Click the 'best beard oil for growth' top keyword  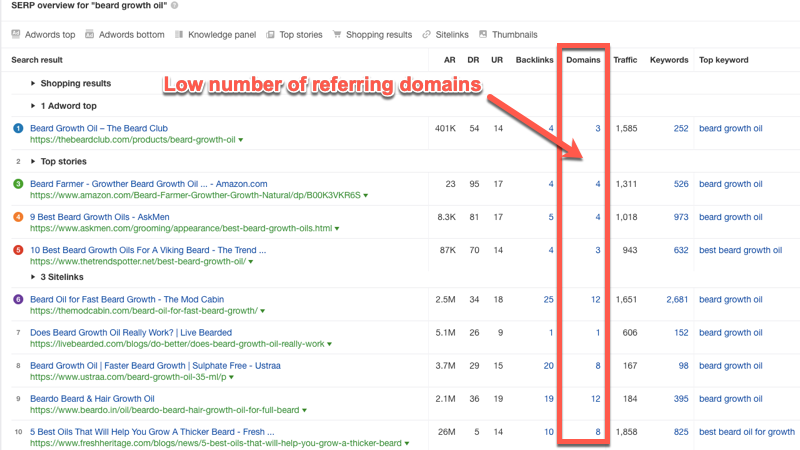click(746, 432)
